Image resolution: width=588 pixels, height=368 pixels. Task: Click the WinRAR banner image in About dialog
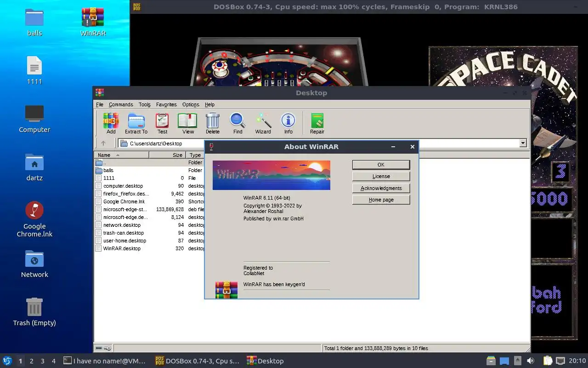(271, 175)
